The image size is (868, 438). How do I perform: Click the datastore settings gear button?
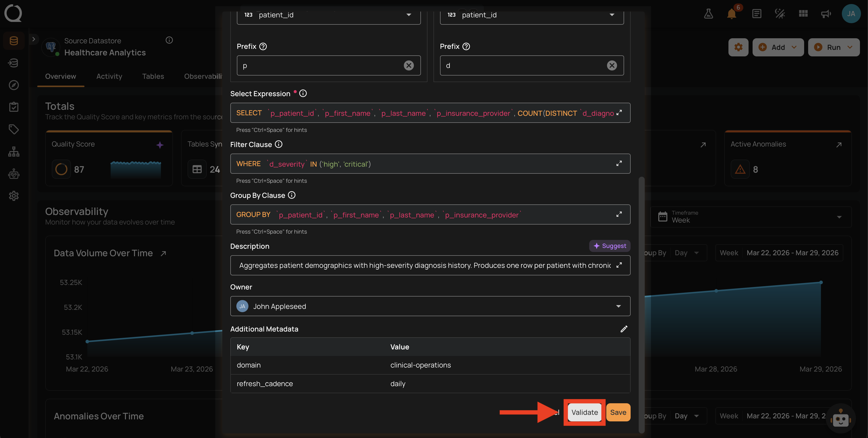738,47
